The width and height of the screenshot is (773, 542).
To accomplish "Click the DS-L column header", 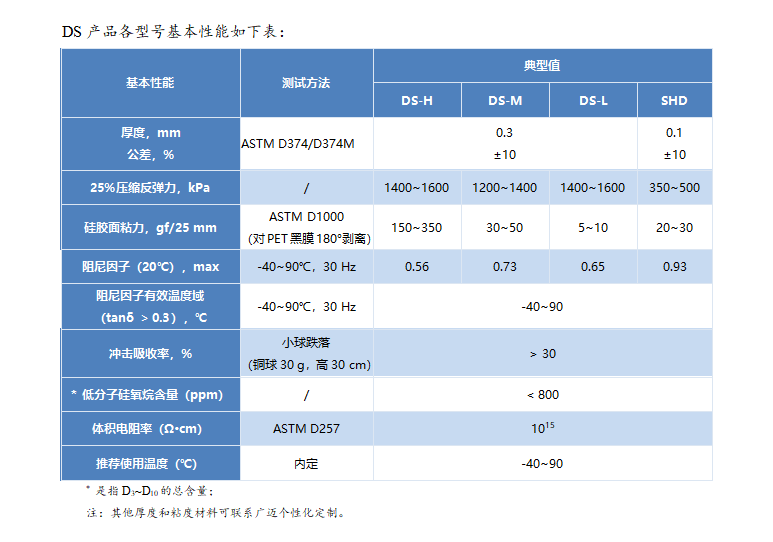I will pyautogui.click(x=593, y=100).
